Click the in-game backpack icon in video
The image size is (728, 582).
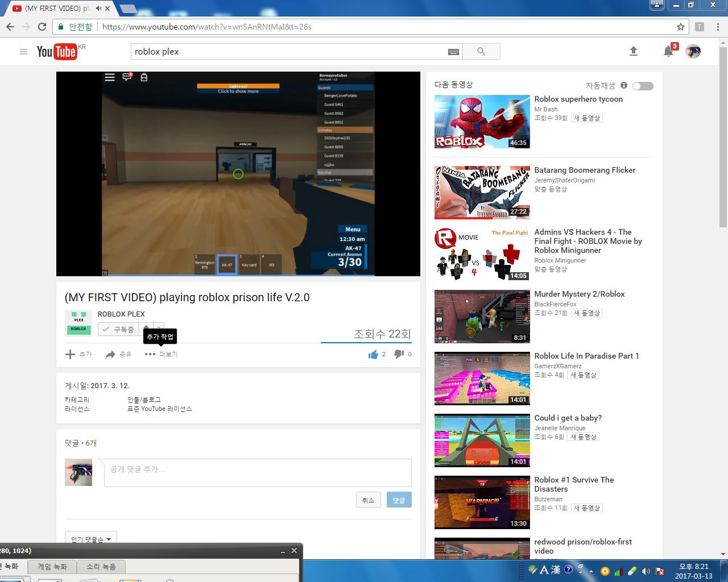coord(144,77)
